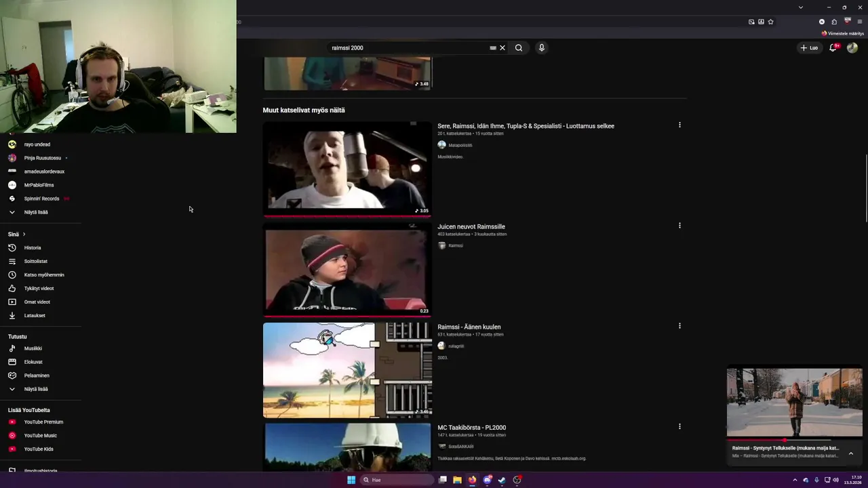Switch to Firefox in taskbar
Screen dimensions: 868x488
point(472,480)
